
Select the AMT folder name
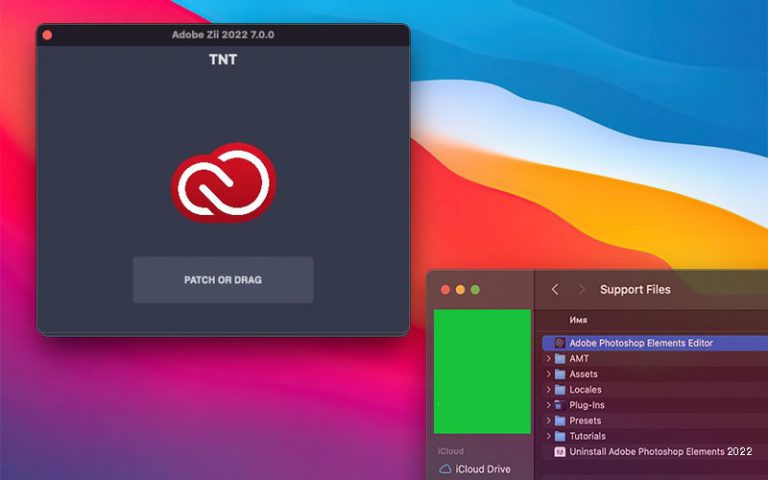click(579, 359)
